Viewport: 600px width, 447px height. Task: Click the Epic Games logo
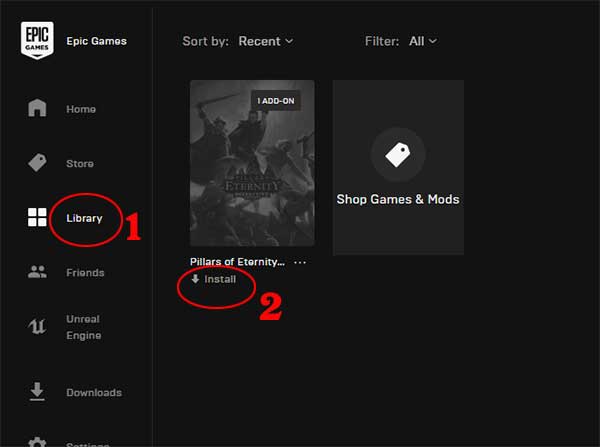pyautogui.click(x=37, y=41)
